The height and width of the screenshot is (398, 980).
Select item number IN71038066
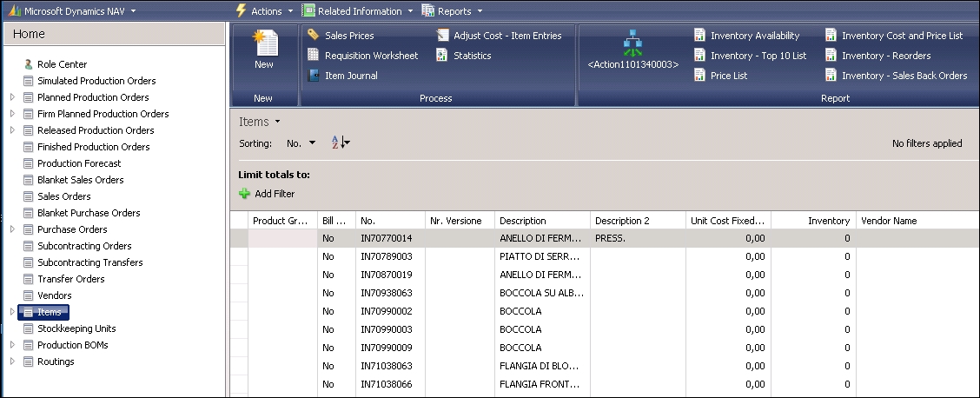coord(387,384)
